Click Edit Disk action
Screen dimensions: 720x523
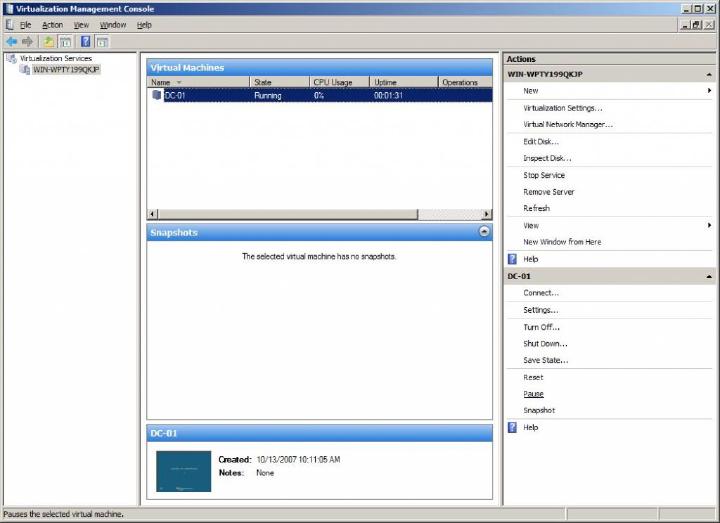point(541,141)
